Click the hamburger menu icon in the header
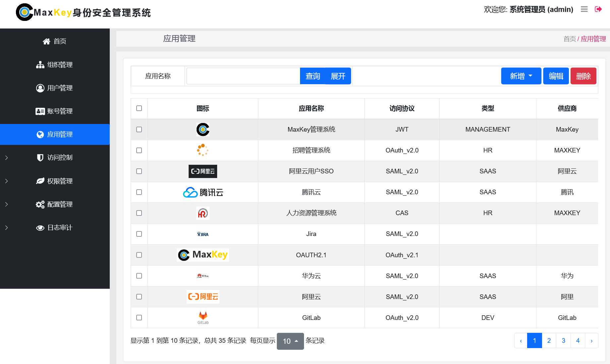610x364 pixels. 584,9
